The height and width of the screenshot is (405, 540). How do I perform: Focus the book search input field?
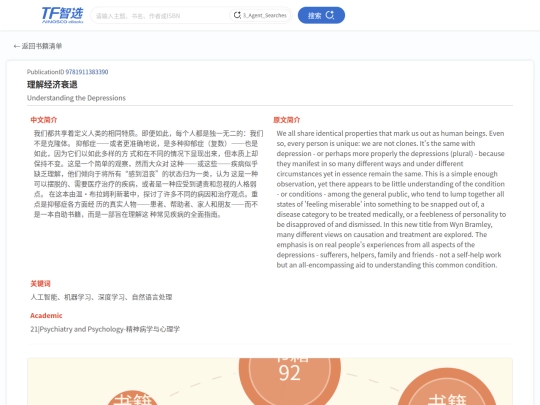(160, 15)
